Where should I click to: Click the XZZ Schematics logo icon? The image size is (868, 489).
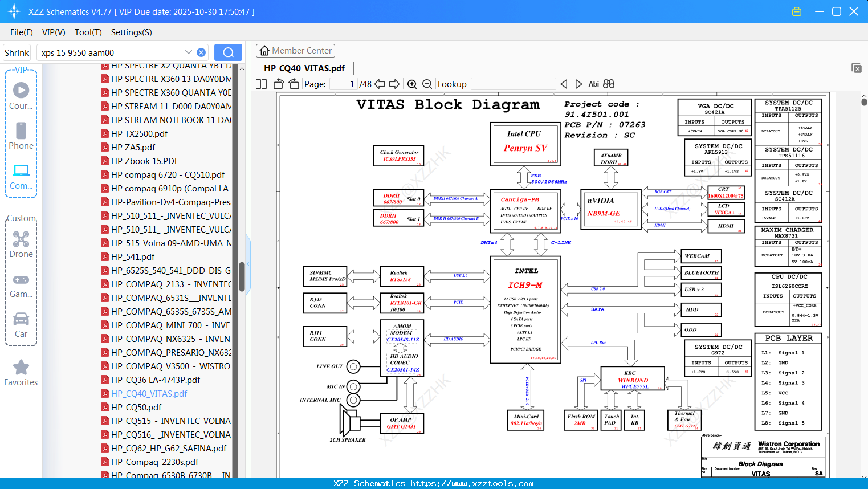pyautogui.click(x=14, y=11)
